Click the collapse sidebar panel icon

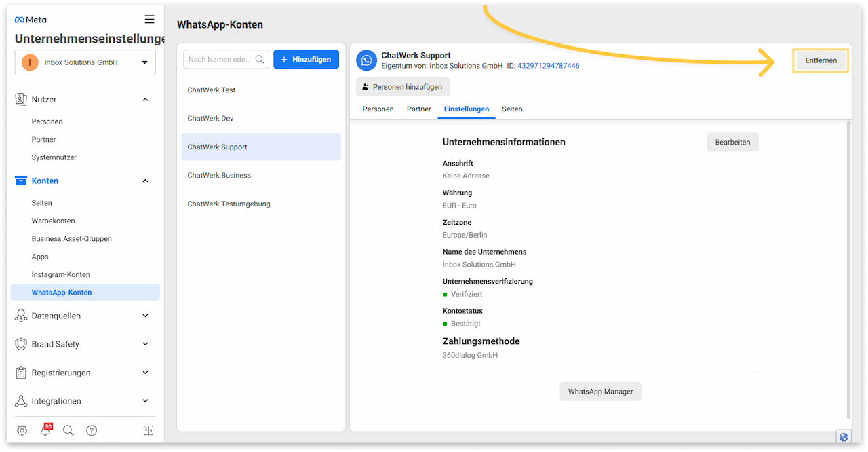tap(149, 430)
